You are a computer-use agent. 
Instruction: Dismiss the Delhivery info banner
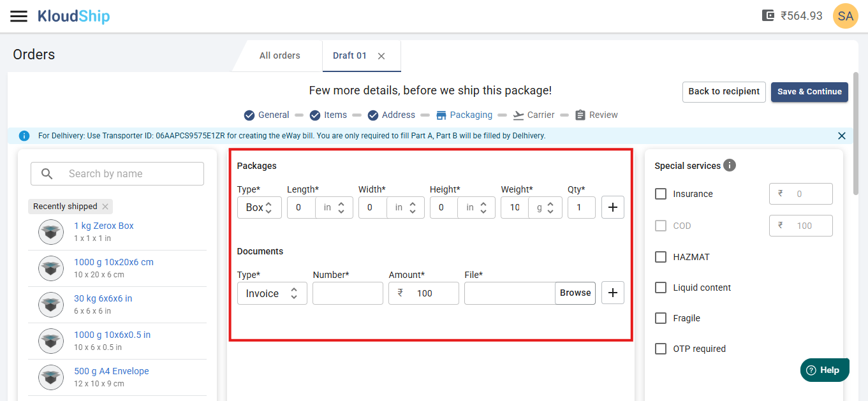(x=841, y=136)
